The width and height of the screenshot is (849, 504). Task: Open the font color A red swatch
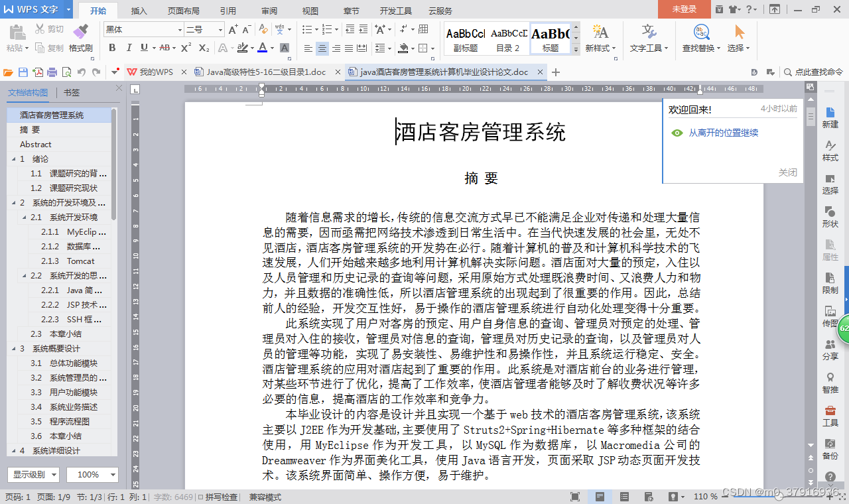[262, 48]
